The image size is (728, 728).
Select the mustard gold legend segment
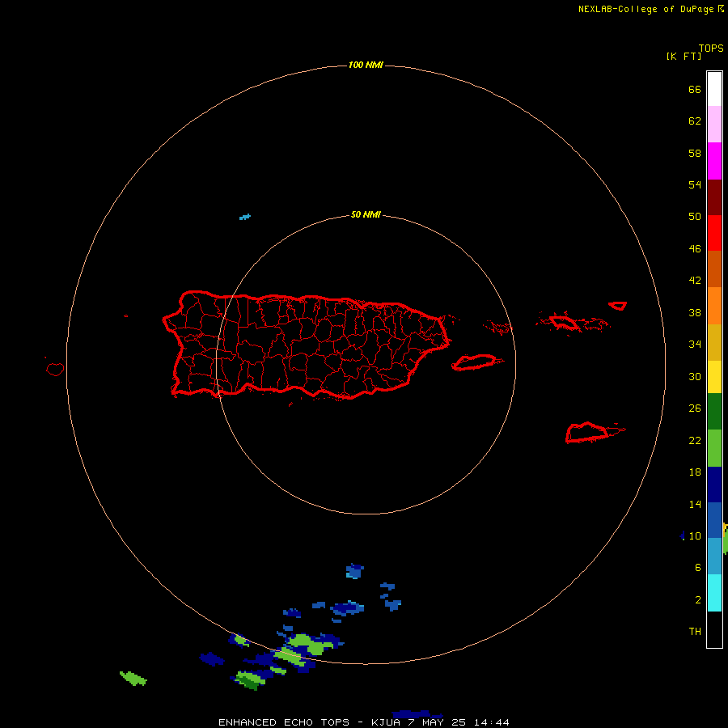click(714, 342)
